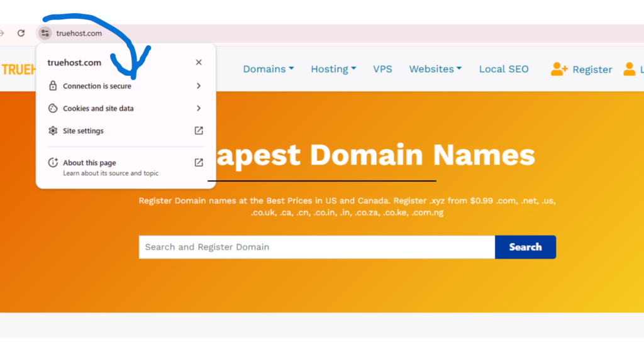Image resolution: width=644 pixels, height=362 pixels.
Task: Open the site information icon in address bar
Action: [x=45, y=33]
